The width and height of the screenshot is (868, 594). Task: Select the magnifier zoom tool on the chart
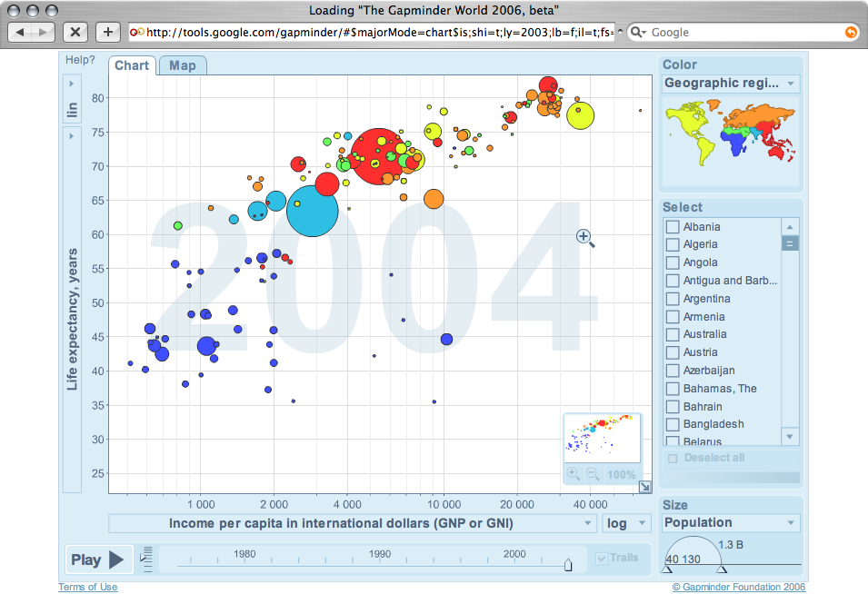[x=584, y=237]
